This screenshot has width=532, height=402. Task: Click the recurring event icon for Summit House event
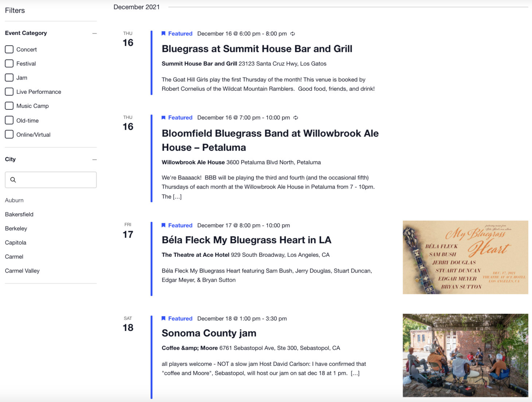point(293,34)
